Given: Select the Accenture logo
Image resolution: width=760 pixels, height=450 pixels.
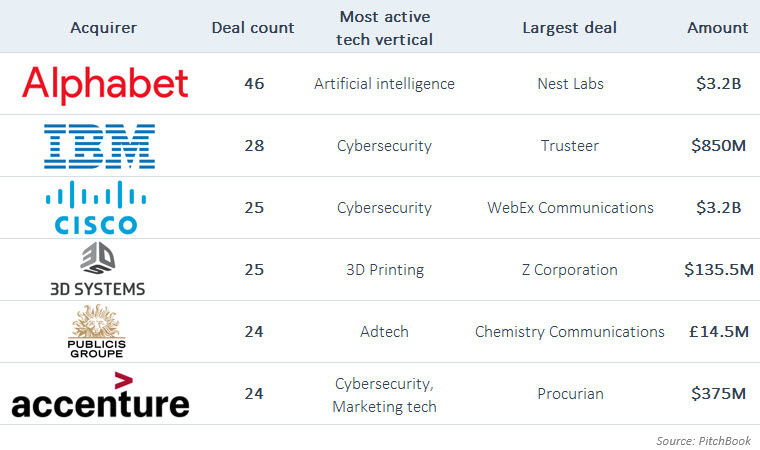Looking at the screenshot, I should (x=100, y=395).
